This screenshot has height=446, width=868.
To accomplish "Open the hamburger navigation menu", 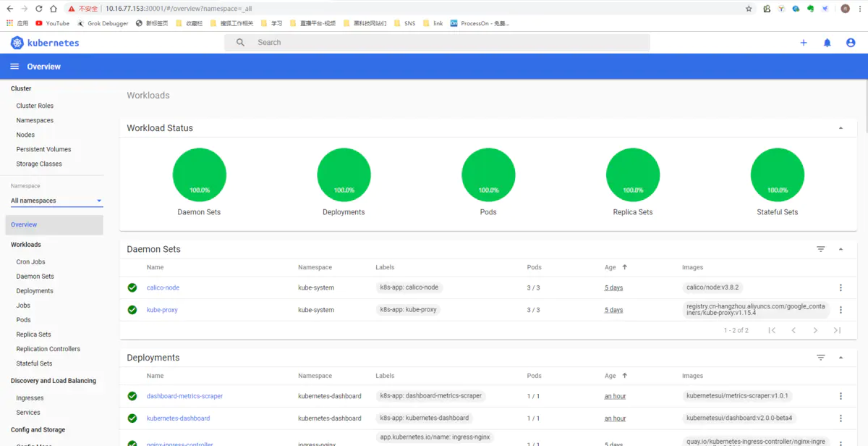I will (x=14, y=67).
